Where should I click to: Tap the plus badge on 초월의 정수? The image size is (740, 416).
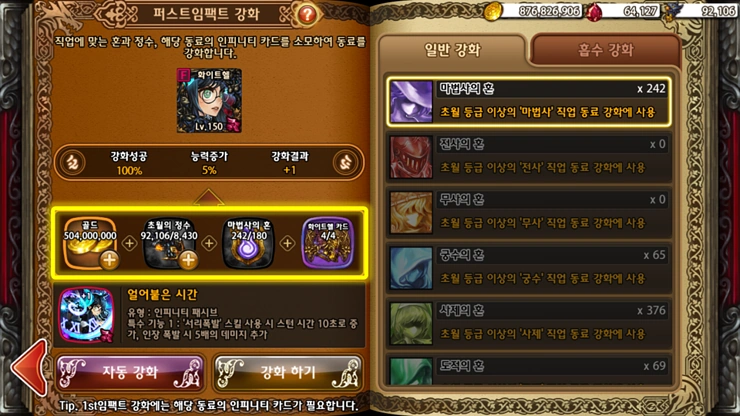coord(188,260)
